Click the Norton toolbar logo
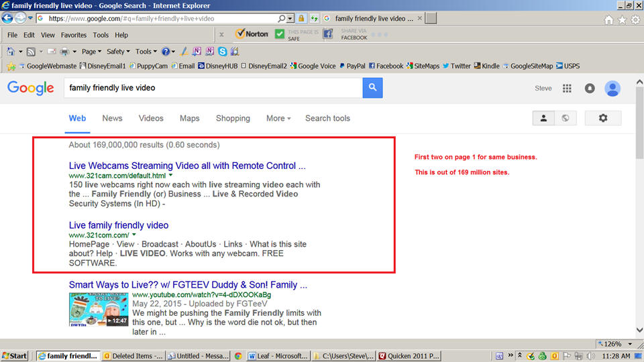Screen dimensions: 644x362 [252, 34]
